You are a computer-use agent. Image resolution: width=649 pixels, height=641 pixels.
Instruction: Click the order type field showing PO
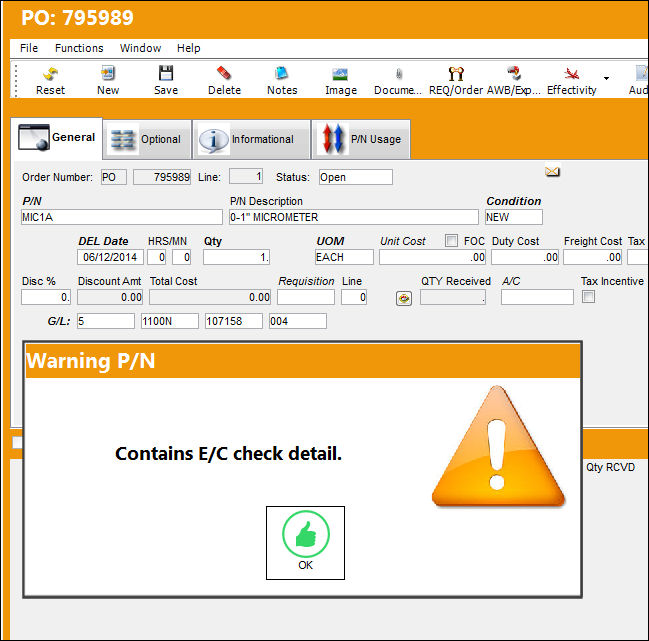point(114,177)
